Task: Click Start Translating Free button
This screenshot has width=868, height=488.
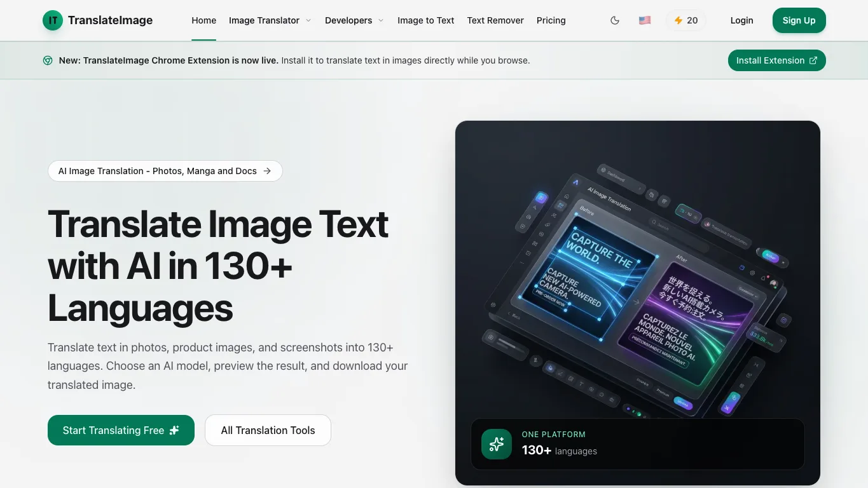Action: point(121,430)
